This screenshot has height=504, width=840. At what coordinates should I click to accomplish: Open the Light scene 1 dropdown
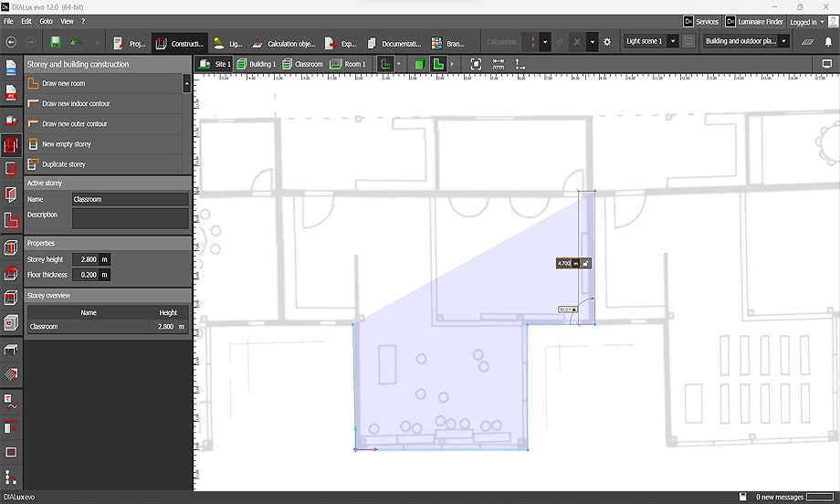(x=651, y=41)
